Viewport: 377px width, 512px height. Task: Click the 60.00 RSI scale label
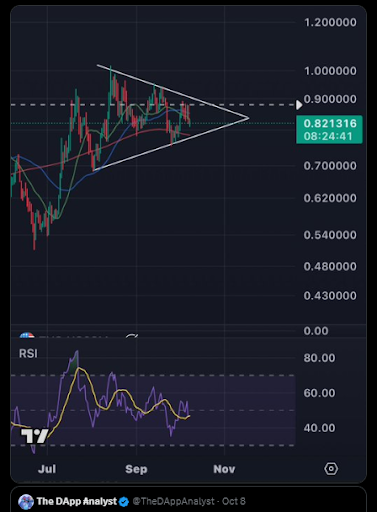coord(319,393)
